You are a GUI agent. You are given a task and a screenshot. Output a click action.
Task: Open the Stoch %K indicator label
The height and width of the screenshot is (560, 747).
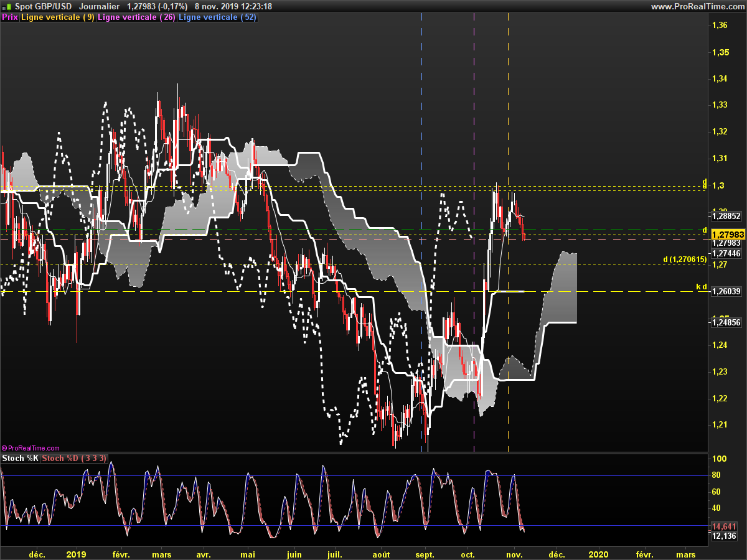pyautogui.click(x=21, y=459)
